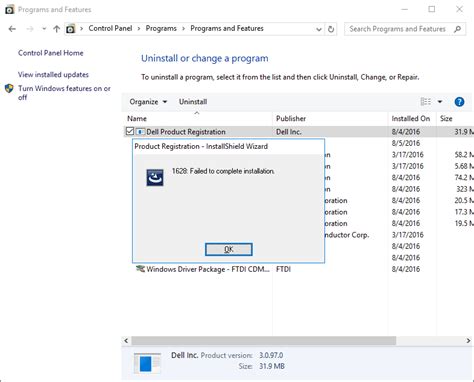Click the nductor Corp. publisher entry
This screenshot has height=382, width=474.
[x=347, y=235]
